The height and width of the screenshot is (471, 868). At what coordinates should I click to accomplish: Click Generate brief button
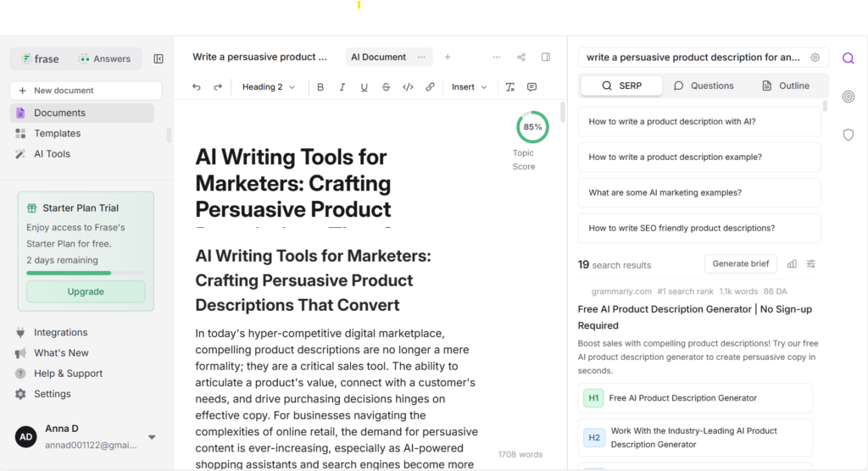click(741, 264)
